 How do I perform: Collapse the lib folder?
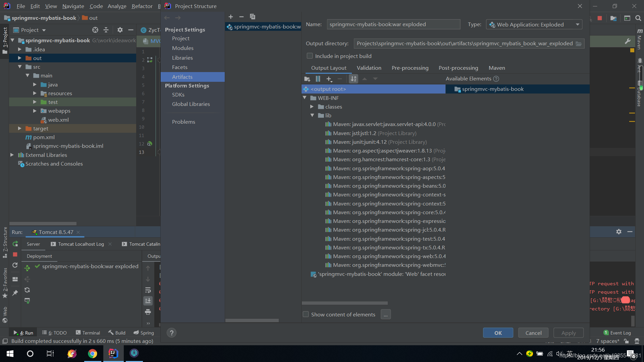pos(312,115)
